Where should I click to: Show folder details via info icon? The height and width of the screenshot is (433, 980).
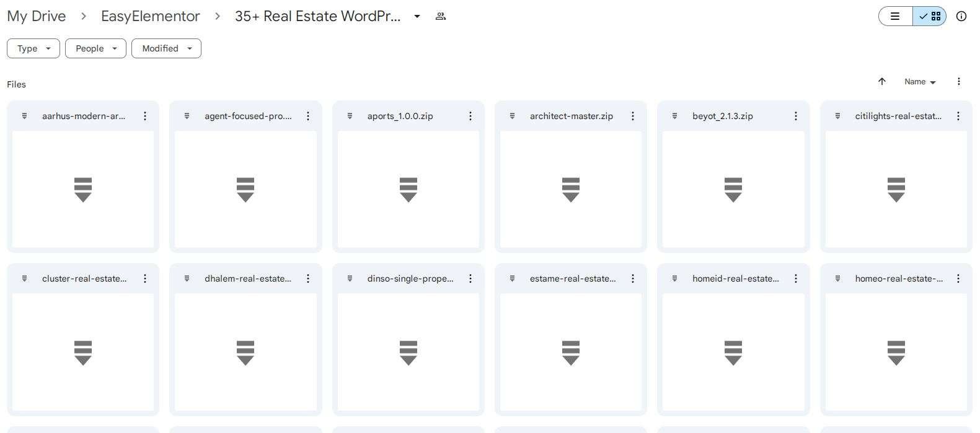[961, 16]
